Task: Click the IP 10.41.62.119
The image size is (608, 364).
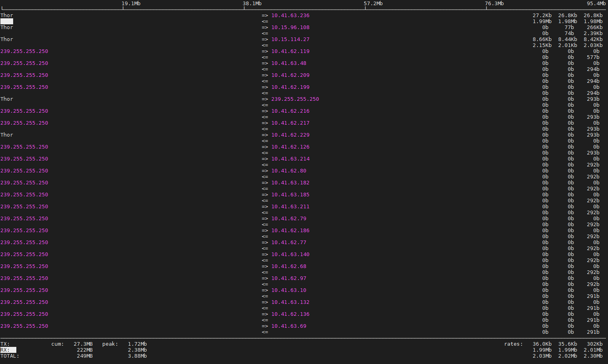Action: point(290,51)
